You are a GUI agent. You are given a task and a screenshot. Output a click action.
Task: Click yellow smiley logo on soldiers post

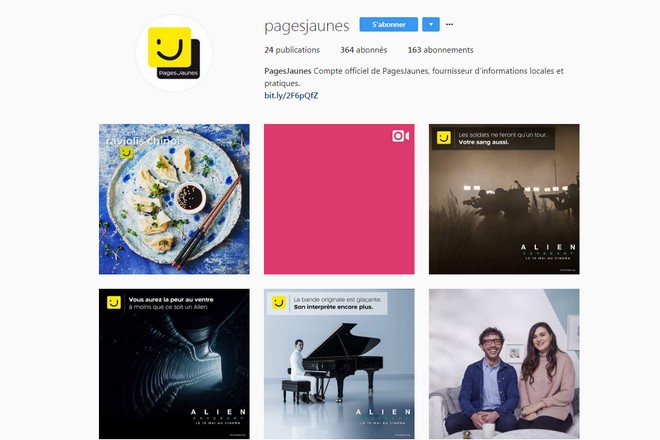444,138
